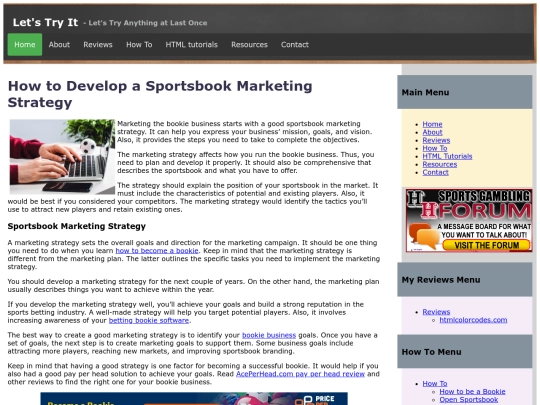
Task: Click tagline 'Let's Try Anything at Last Once'
Action: pos(148,23)
